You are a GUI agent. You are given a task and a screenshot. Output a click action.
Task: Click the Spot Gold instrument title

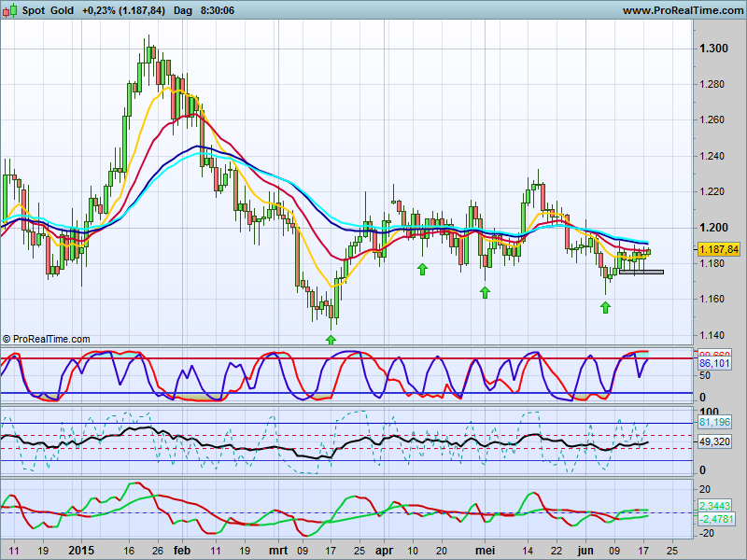(x=48, y=10)
